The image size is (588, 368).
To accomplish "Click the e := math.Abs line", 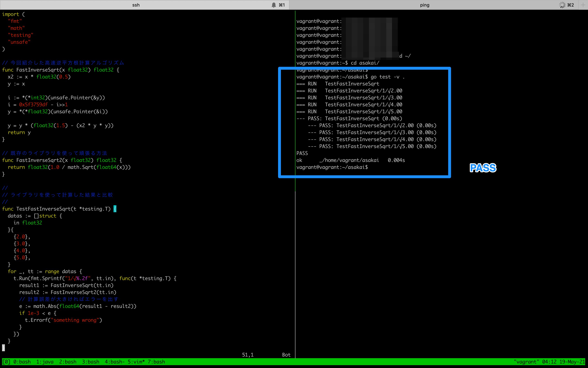I will (78, 306).
